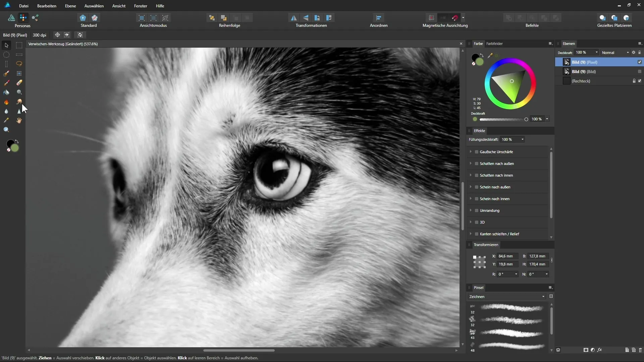Select the paint brush tool

click(x=6, y=83)
